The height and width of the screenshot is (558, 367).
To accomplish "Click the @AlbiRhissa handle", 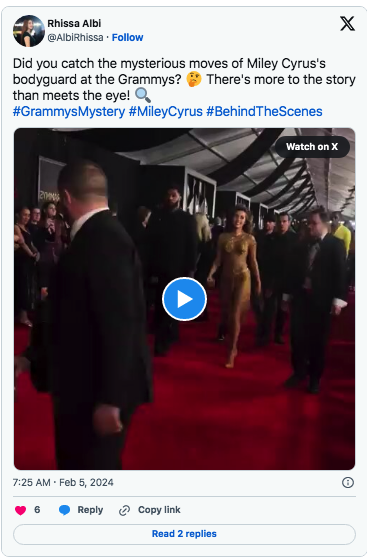I will [75, 37].
